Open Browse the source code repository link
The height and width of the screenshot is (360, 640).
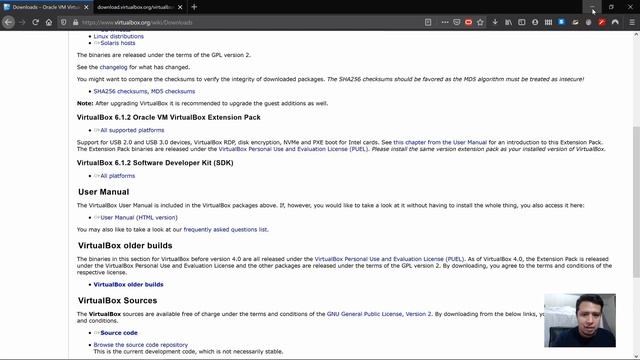point(140,345)
